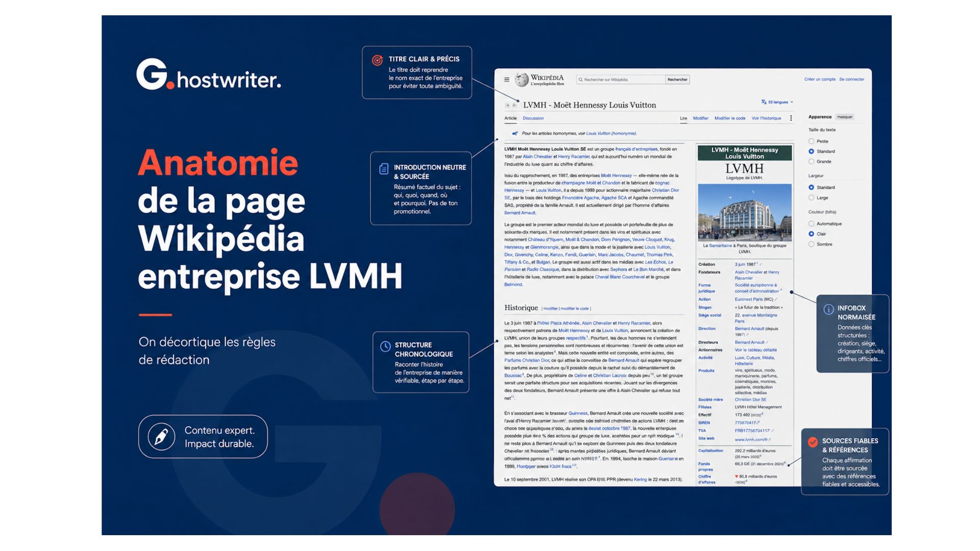Switch to the Article tab

[510, 118]
